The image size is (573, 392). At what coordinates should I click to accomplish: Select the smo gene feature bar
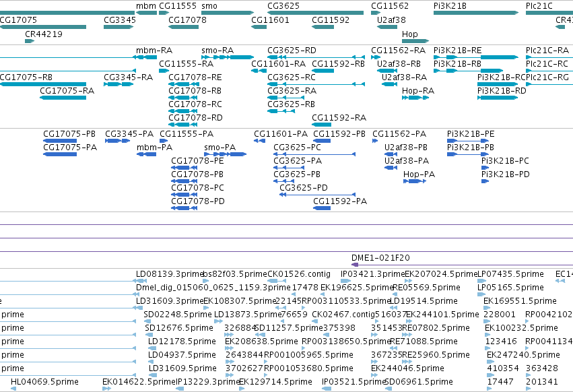coord(228,13)
